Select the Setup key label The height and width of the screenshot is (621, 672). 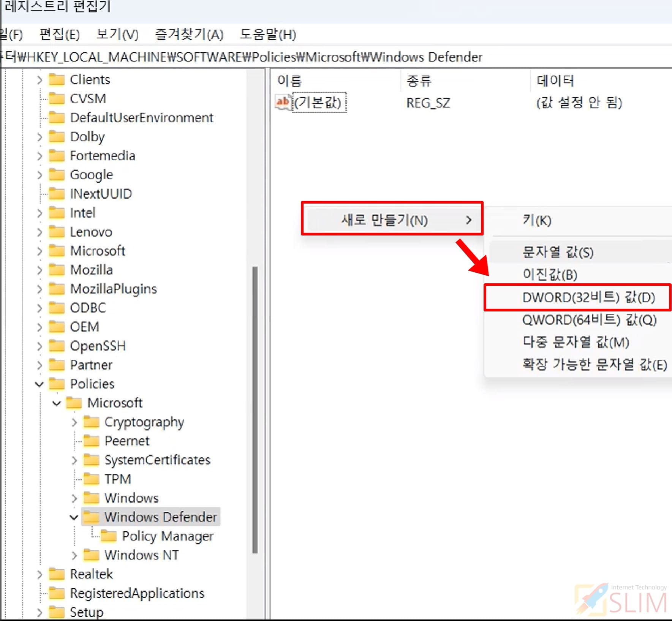coord(87,612)
